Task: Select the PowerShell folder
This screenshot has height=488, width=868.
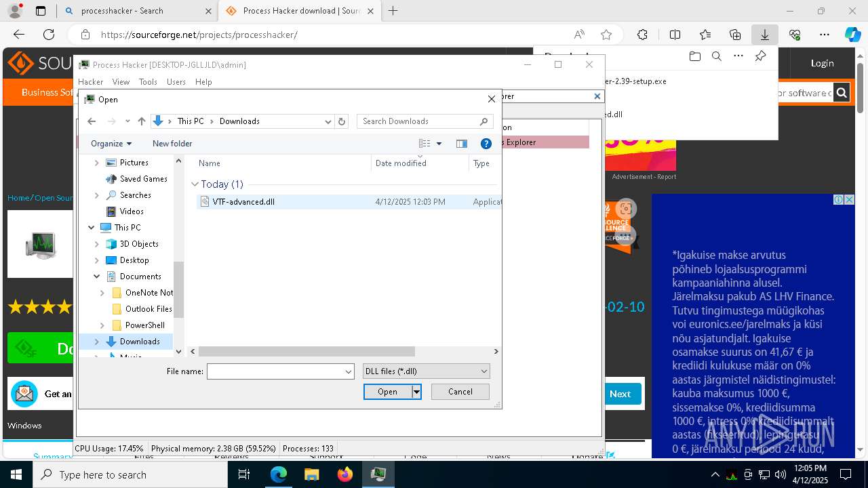Action: [144, 325]
